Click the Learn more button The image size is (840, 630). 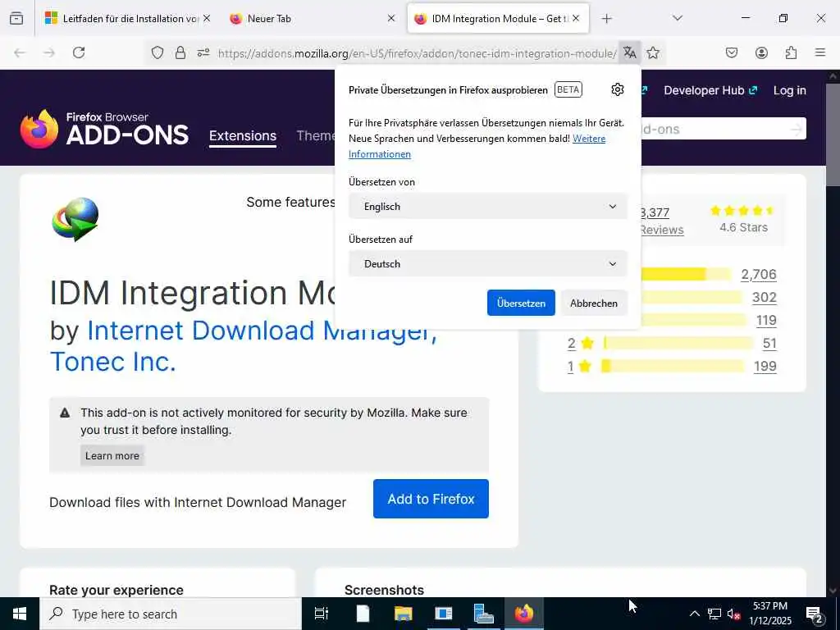click(112, 456)
